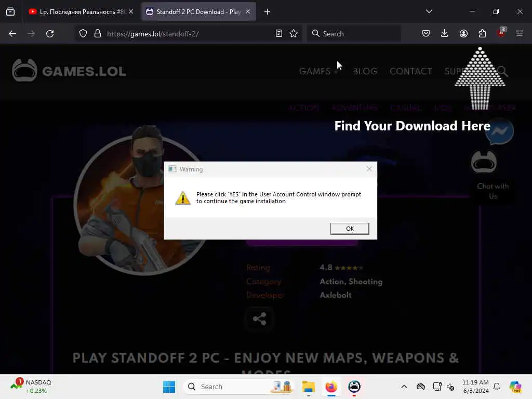Click the Games.lol installer taskbar icon
Image resolution: width=532 pixels, height=399 pixels.
pyautogui.click(x=354, y=387)
